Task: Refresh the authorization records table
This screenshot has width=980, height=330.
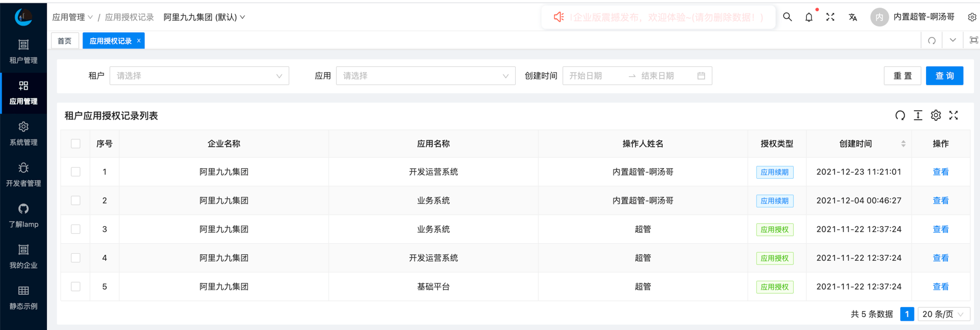Action: (900, 115)
